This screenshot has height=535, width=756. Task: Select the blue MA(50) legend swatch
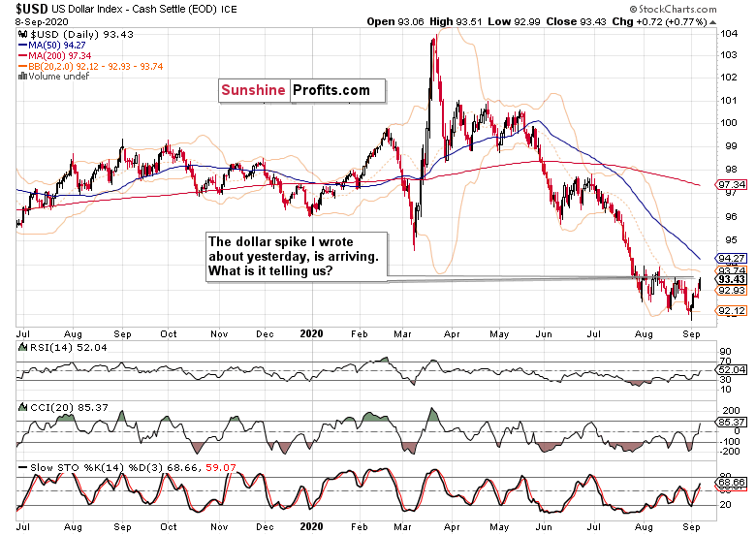pyautogui.click(x=22, y=46)
